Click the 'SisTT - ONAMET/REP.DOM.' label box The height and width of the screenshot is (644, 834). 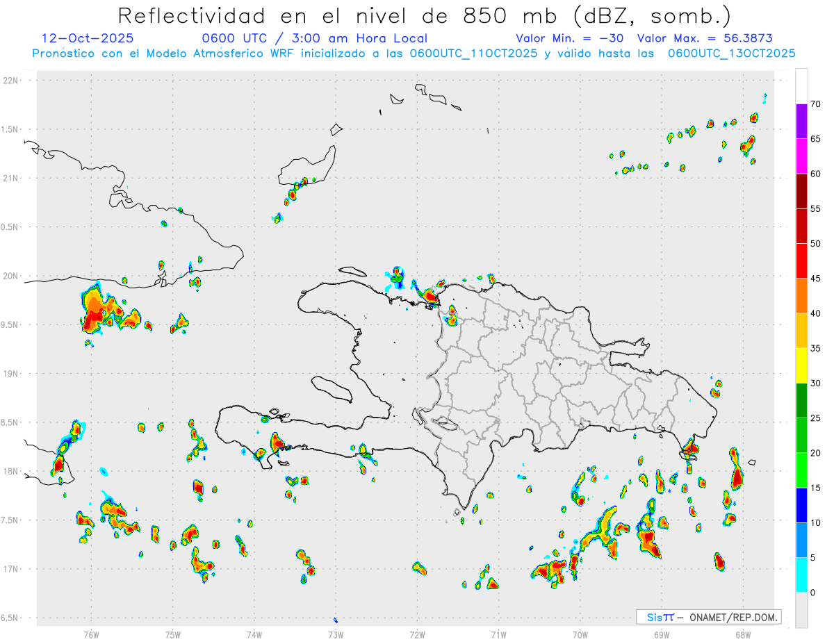[x=708, y=617]
